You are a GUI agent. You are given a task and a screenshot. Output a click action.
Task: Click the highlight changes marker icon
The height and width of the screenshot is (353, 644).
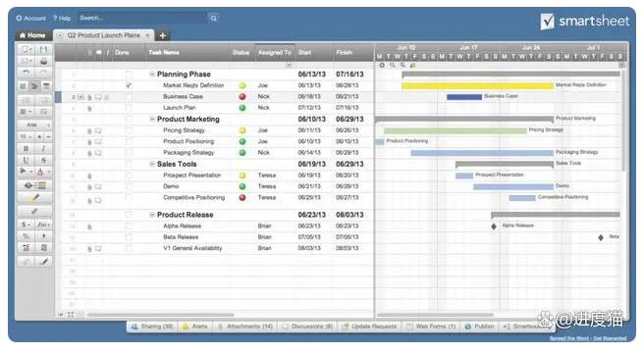(x=35, y=198)
